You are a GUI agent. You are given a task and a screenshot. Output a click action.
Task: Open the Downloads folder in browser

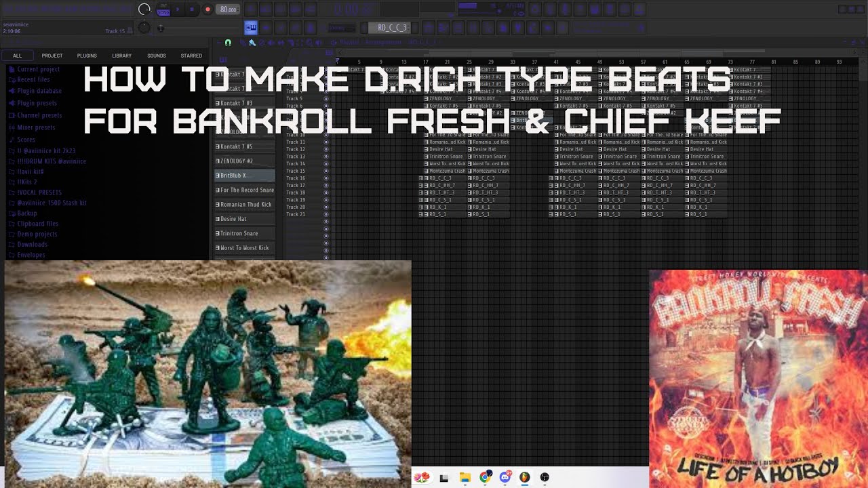pos(28,244)
